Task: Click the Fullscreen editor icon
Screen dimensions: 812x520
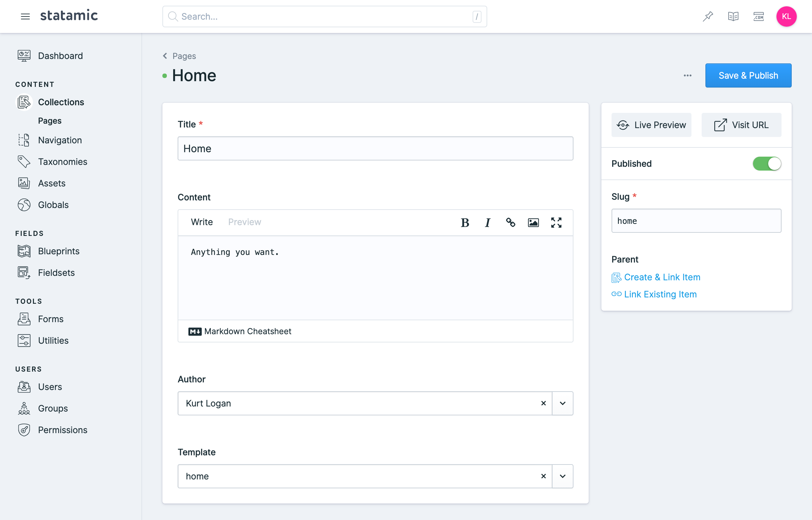Action: (x=556, y=222)
